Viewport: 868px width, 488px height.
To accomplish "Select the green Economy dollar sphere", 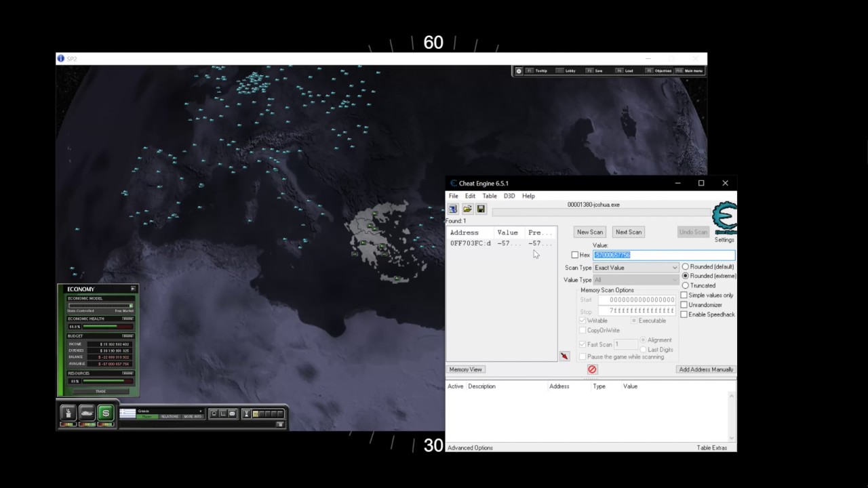I will click(105, 412).
